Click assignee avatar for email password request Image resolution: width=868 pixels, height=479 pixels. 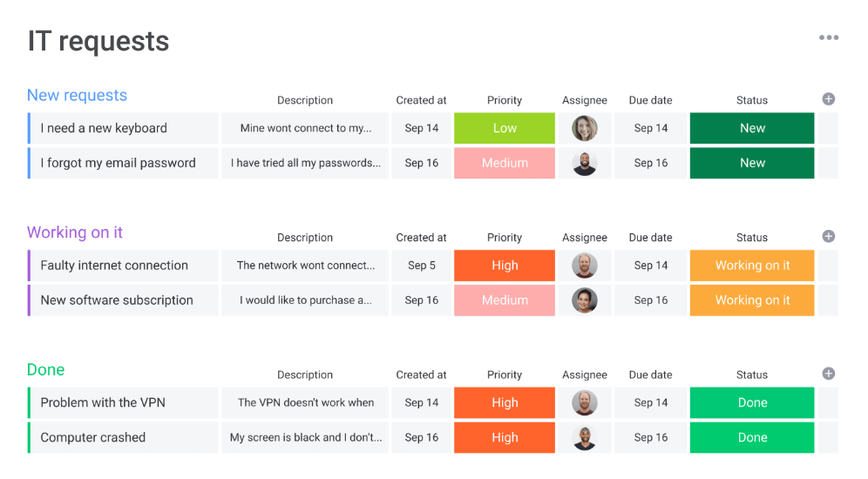coord(585,163)
